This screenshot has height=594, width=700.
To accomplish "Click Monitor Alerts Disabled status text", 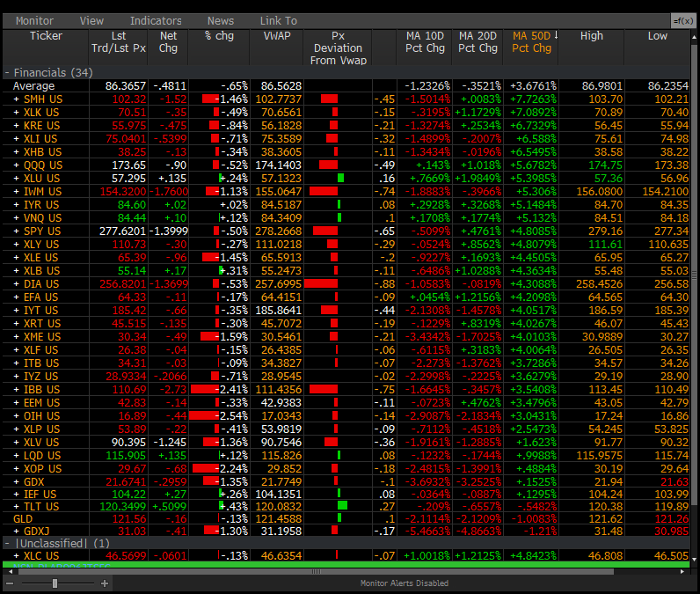I will (x=404, y=583).
